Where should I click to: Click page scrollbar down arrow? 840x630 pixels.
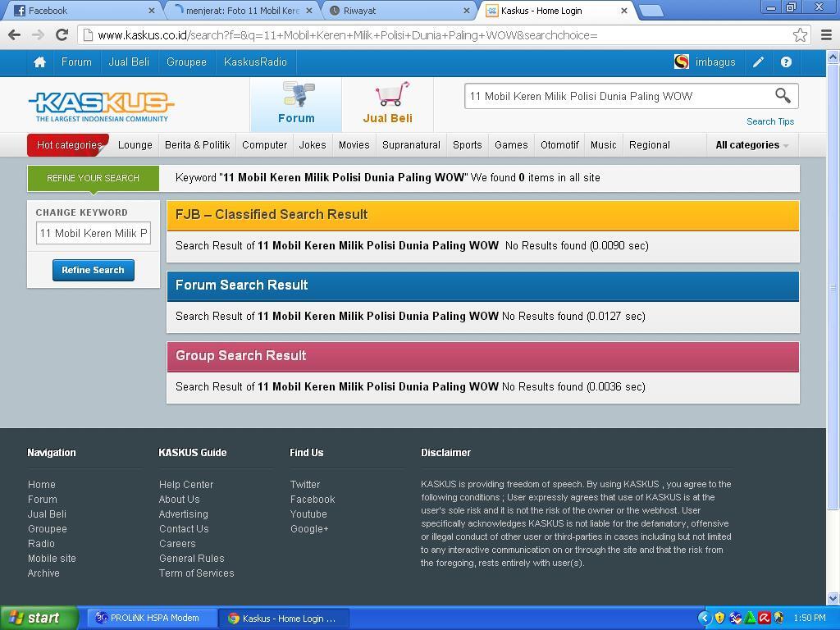[833, 598]
